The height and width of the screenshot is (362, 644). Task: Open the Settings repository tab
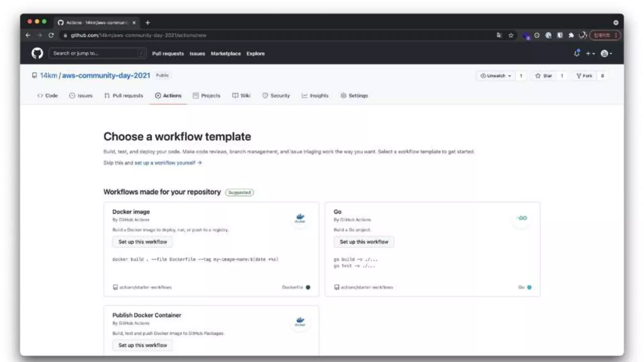point(354,96)
